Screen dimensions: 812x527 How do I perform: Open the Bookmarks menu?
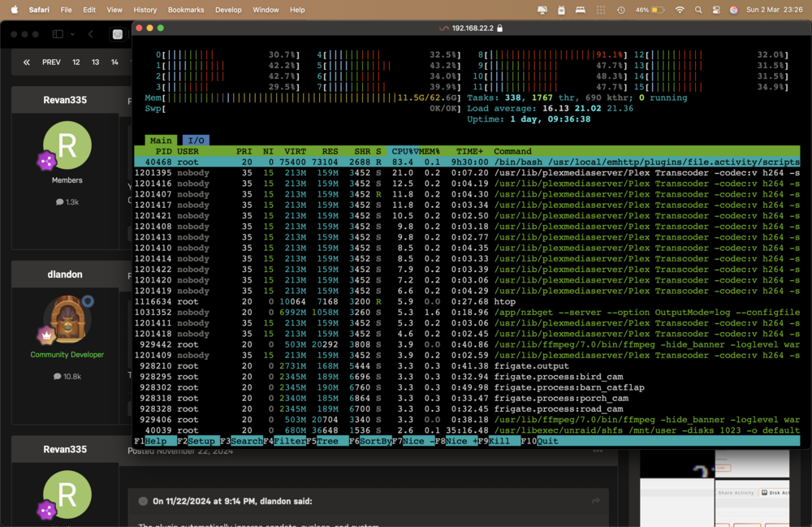click(x=186, y=10)
